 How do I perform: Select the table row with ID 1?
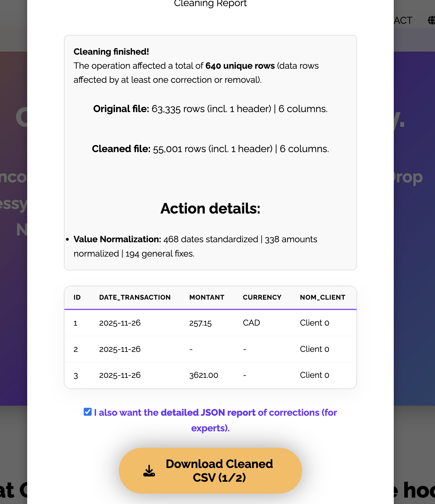[210, 323]
